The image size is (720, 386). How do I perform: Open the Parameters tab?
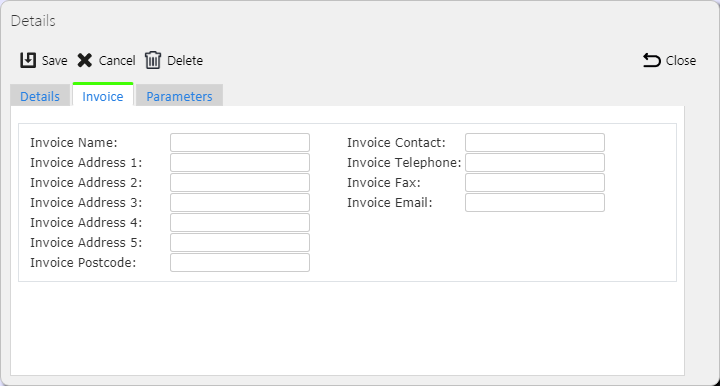coord(180,95)
